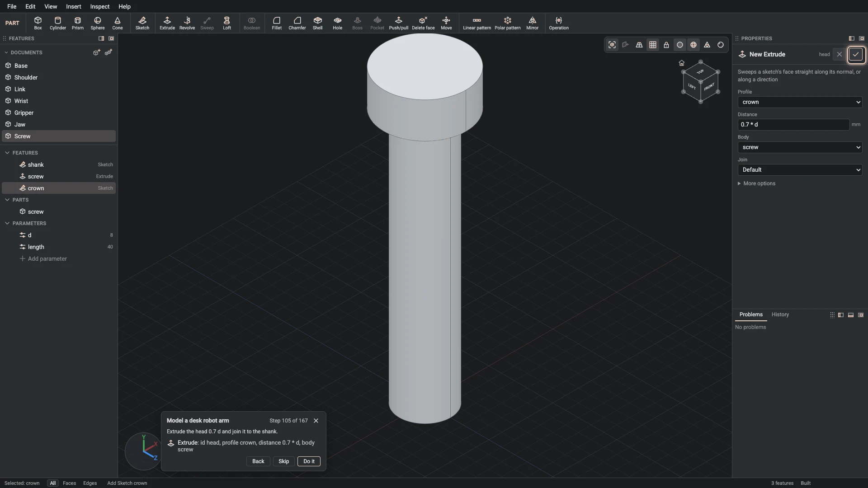868x488 pixels.
Task: Click the home view icon near the view cube
Action: [682, 63]
